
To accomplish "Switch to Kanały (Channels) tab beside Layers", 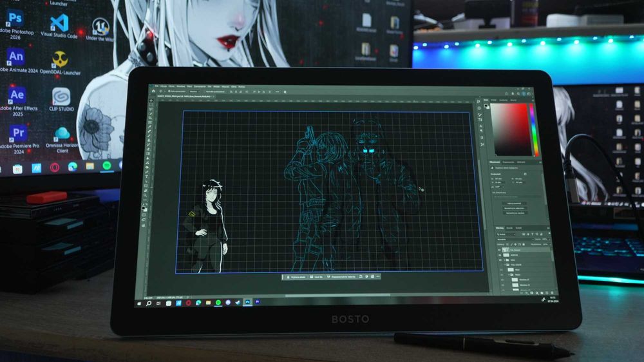I will point(509,228).
